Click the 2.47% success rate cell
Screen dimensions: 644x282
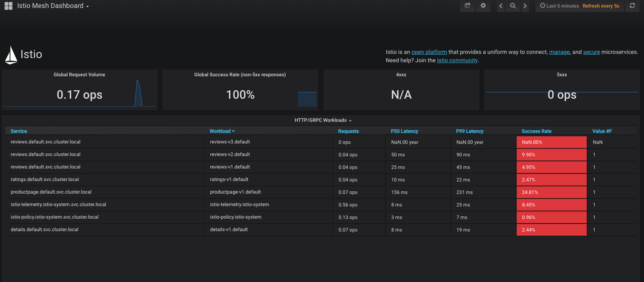coord(552,180)
